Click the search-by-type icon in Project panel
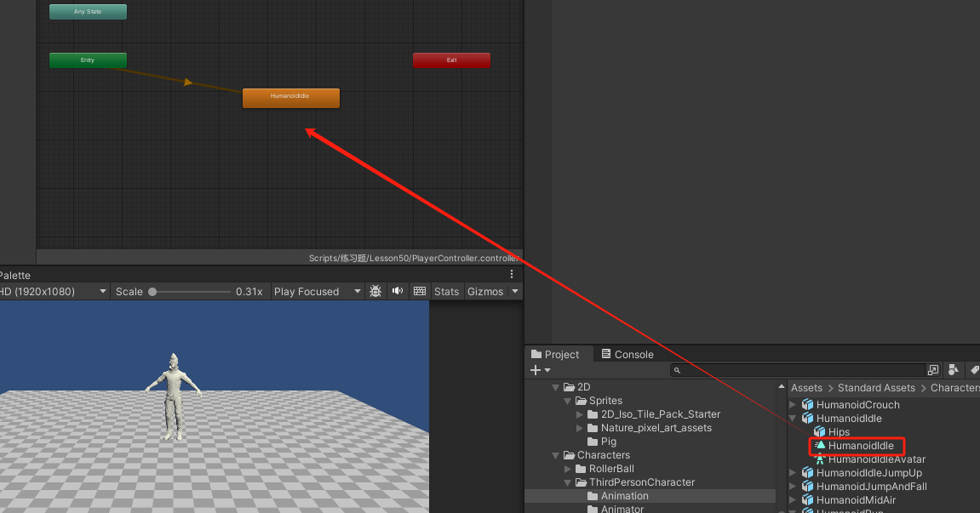This screenshot has height=513, width=980. 954,370
